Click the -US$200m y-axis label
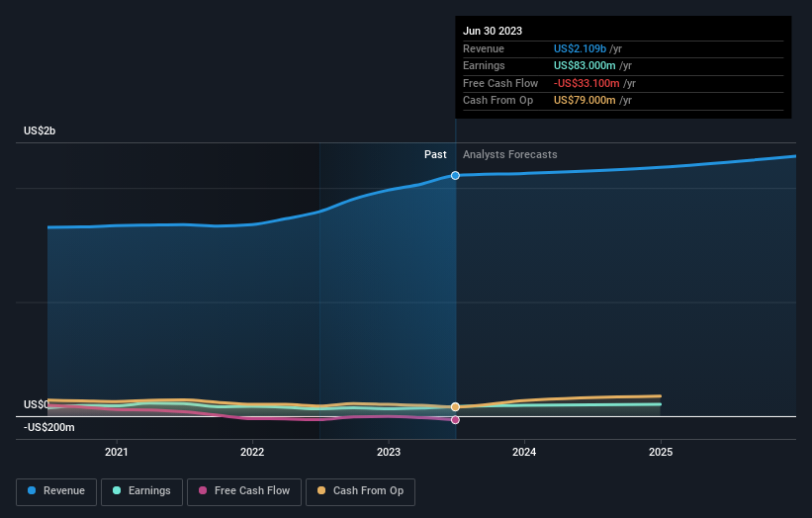The image size is (812, 518). [x=49, y=427]
